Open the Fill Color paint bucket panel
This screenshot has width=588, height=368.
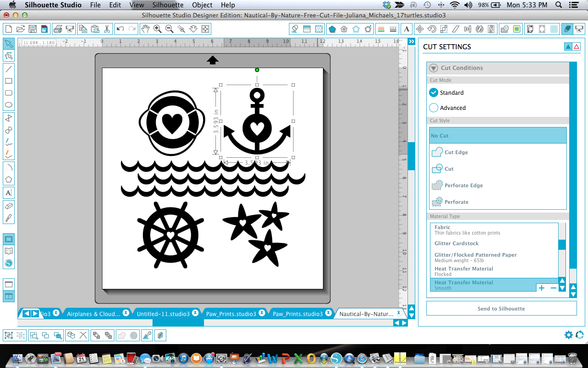[x=295, y=29]
